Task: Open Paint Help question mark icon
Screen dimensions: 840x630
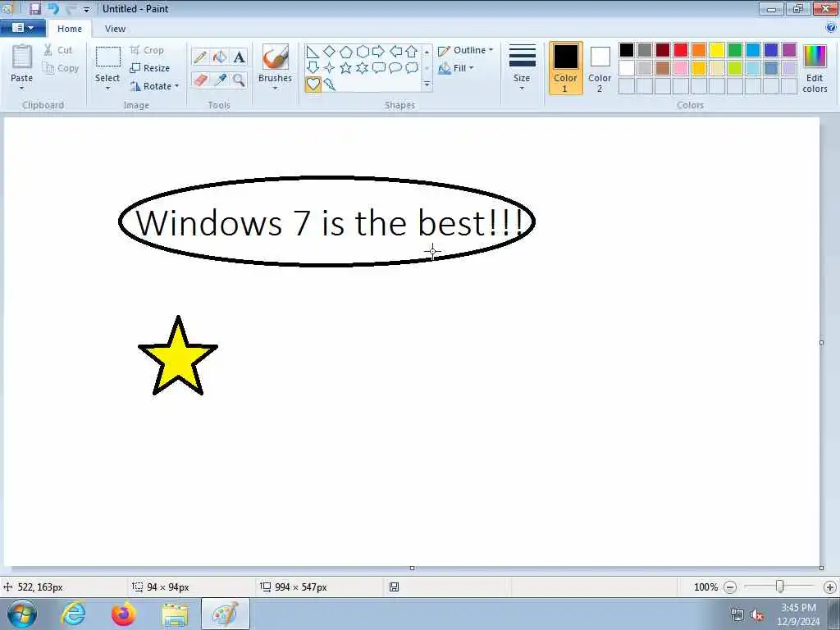Action: pyautogui.click(x=831, y=28)
